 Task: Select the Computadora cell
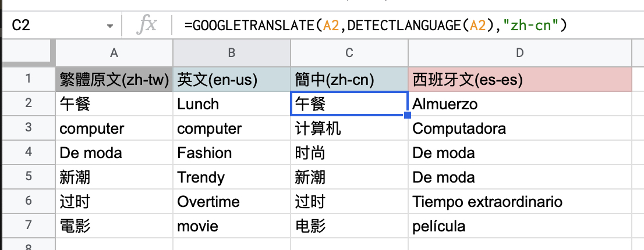pos(520,128)
